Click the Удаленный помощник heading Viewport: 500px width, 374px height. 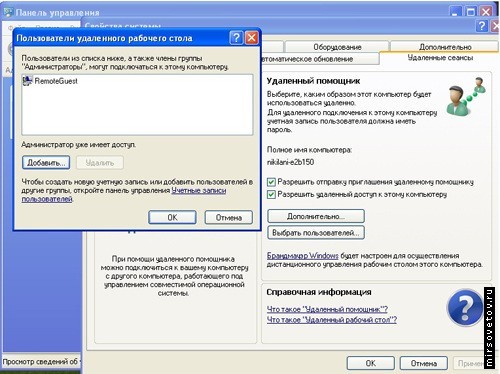coord(313,81)
